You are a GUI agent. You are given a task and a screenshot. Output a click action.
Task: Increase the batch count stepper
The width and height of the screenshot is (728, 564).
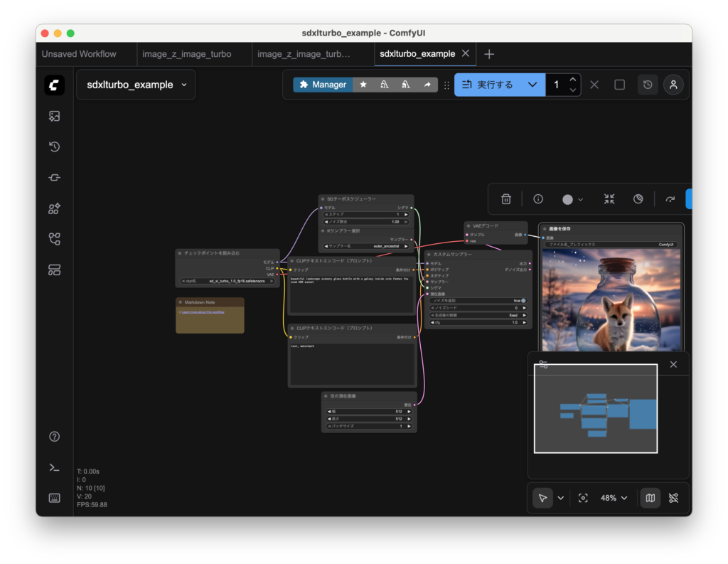[573, 80]
